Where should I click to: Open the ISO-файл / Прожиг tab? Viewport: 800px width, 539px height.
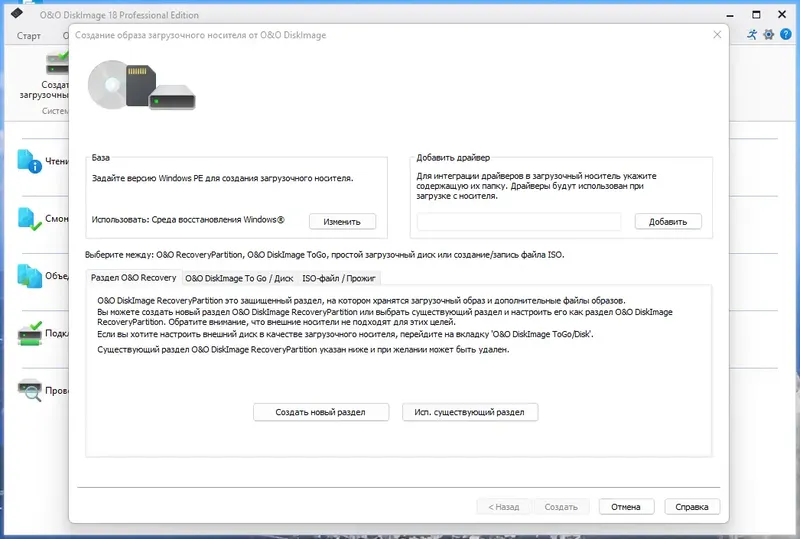[339, 278]
